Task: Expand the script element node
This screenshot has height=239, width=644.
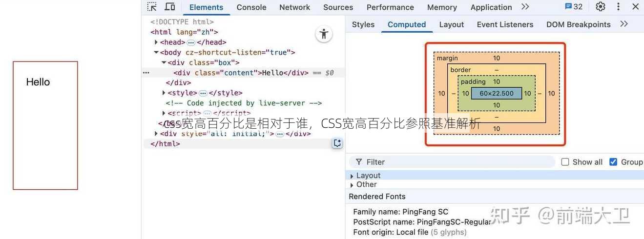Action: 164,113
